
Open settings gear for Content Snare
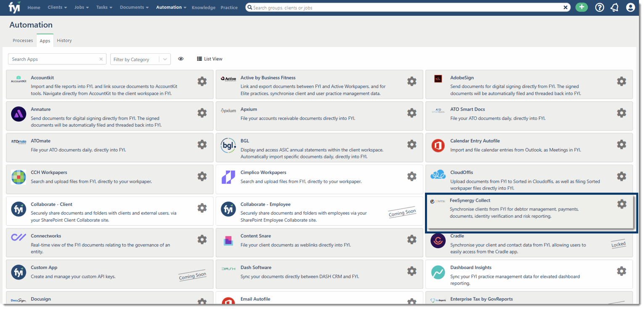click(x=412, y=240)
